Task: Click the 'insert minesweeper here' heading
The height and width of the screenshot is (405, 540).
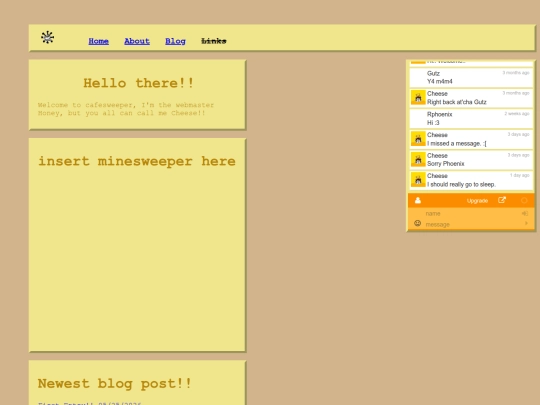Action: tap(137, 161)
